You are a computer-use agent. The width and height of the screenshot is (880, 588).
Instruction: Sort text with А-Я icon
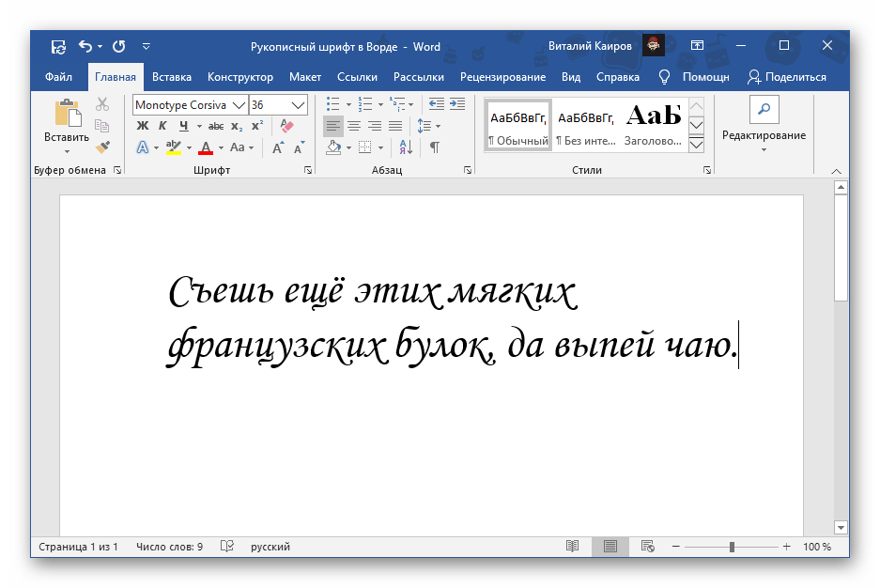[407, 147]
